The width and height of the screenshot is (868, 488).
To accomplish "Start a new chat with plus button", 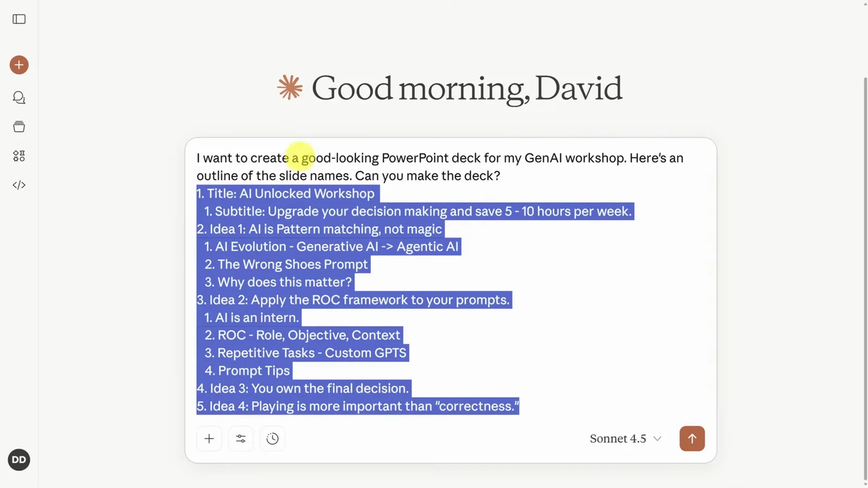I will pyautogui.click(x=19, y=65).
